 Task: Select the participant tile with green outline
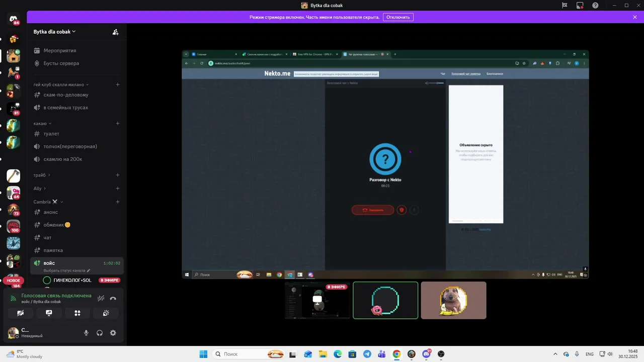pos(385,300)
